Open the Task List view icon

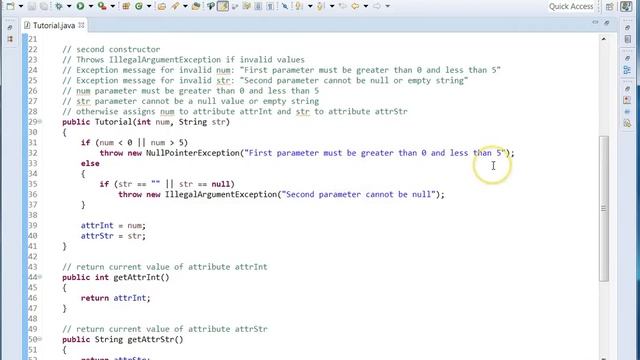click(628, 39)
